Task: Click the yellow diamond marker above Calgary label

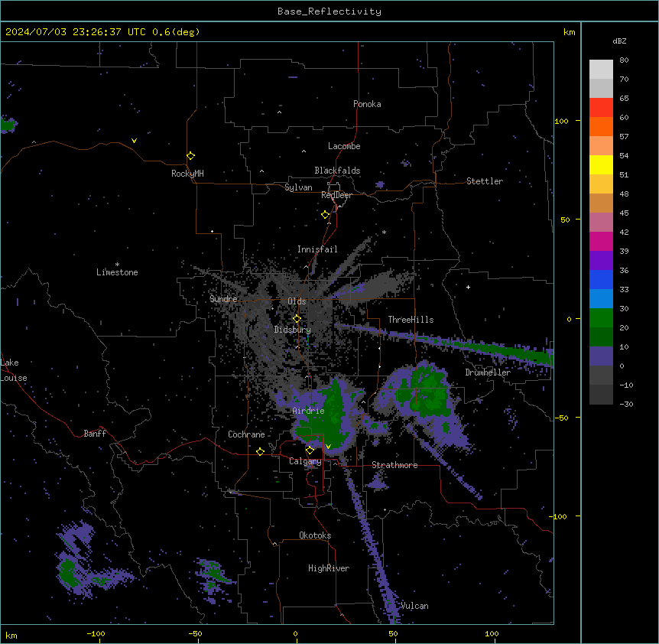Action: pos(310,450)
